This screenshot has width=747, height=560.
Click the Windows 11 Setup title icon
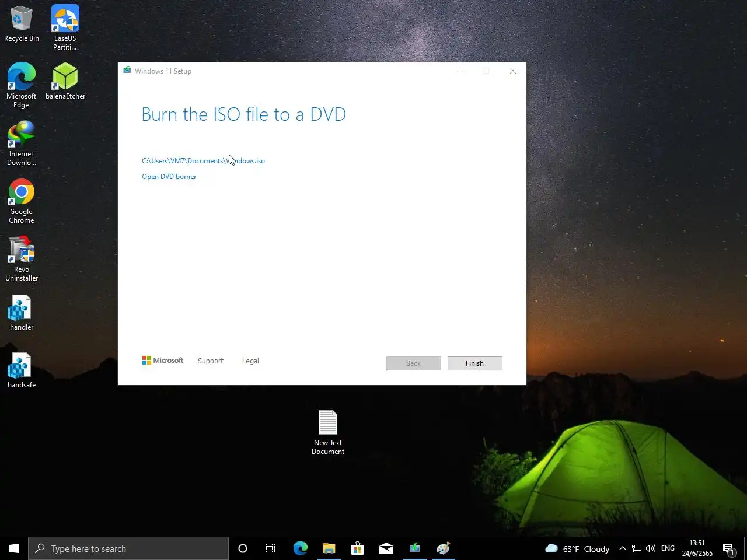(x=127, y=71)
